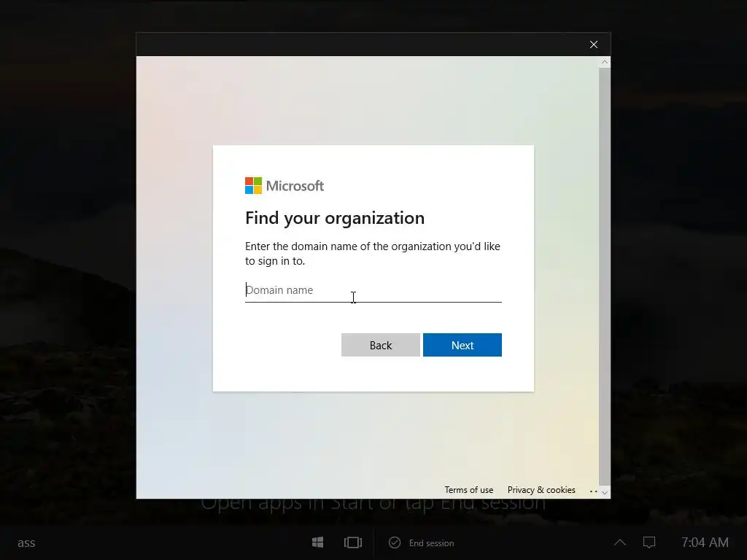This screenshot has width=747, height=560.
Task: Open the Terms of use link
Action: click(469, 490)
